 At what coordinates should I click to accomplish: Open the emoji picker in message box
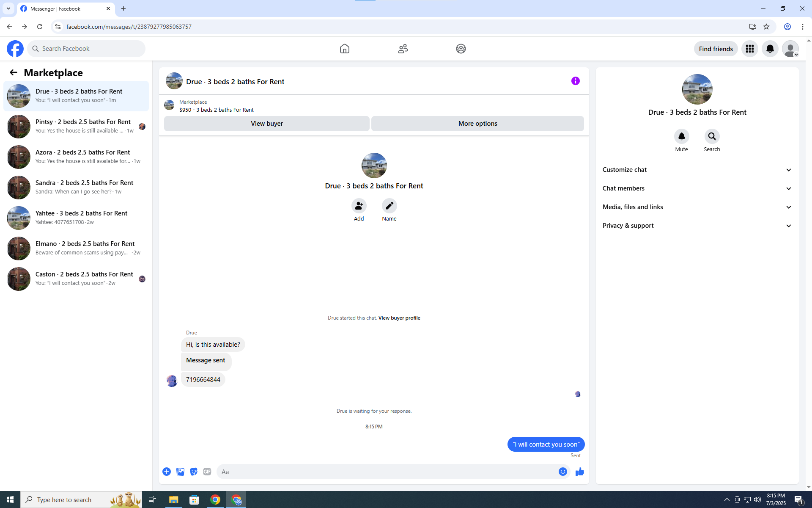click(562, 472)
